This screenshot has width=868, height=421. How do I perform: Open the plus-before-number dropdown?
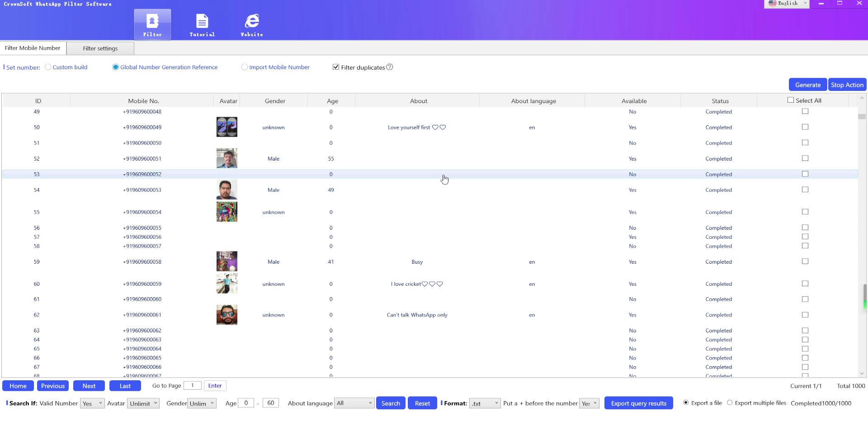click(x=590, y=403)
